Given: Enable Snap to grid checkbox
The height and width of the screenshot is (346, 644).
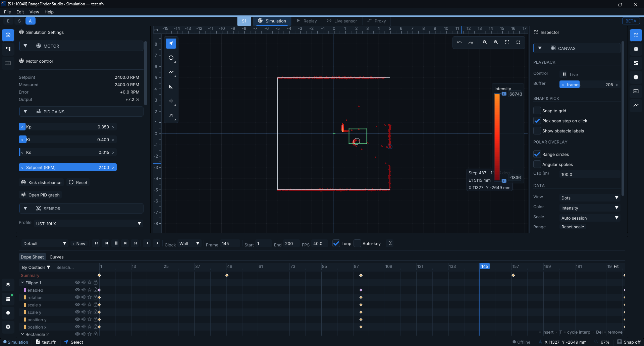Looking at the screenshot, I should point(537,111).
